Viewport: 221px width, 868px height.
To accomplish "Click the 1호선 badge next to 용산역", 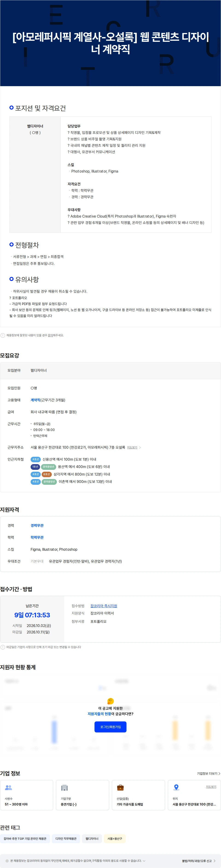I will click(x=35, y=467).
